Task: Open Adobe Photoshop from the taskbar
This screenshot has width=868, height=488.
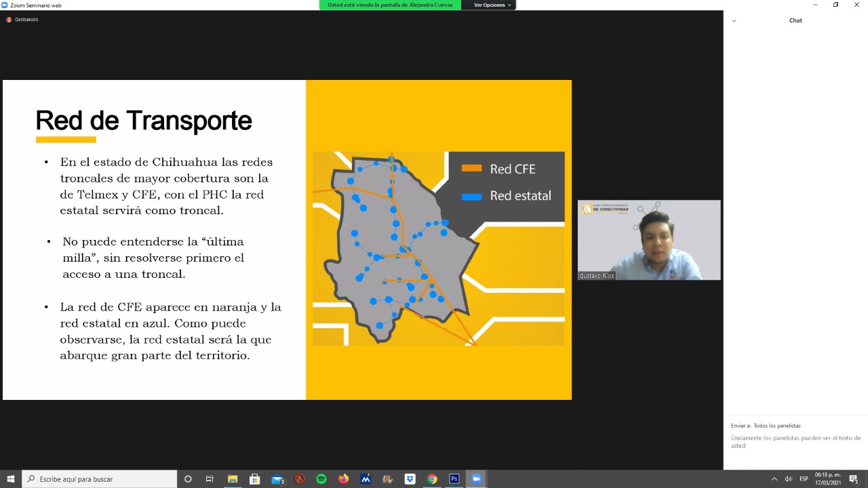Action: pos(453,479)
